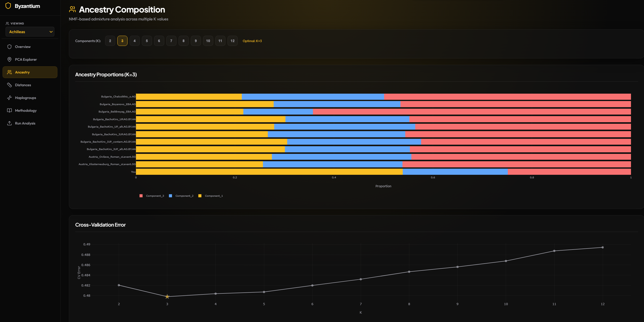This screenshot has height=322, width=644.
Task: Select K=7 components
Action: tap(171, 41)
